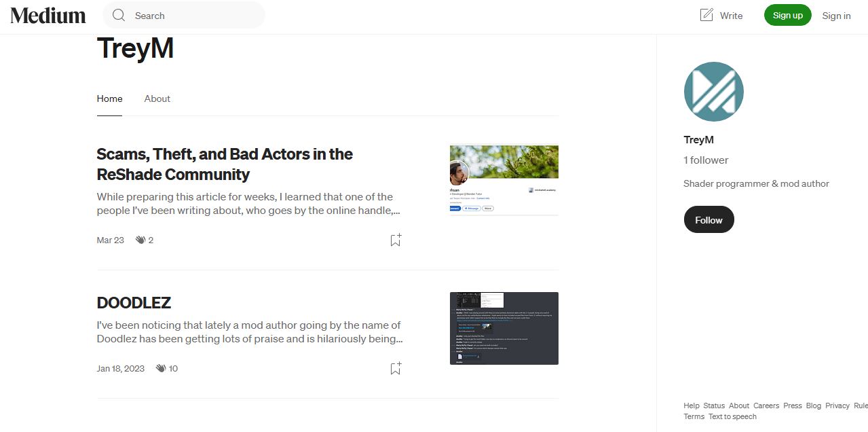
Task: Click the Jan 18, 2023 date
Action: pyautogui.click(x=121, y=368)
